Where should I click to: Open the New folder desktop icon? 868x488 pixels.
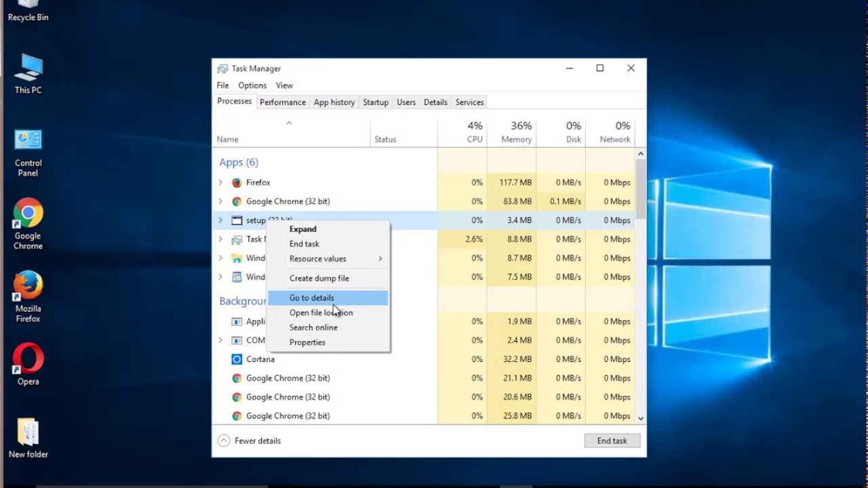(x=28, y=439)
